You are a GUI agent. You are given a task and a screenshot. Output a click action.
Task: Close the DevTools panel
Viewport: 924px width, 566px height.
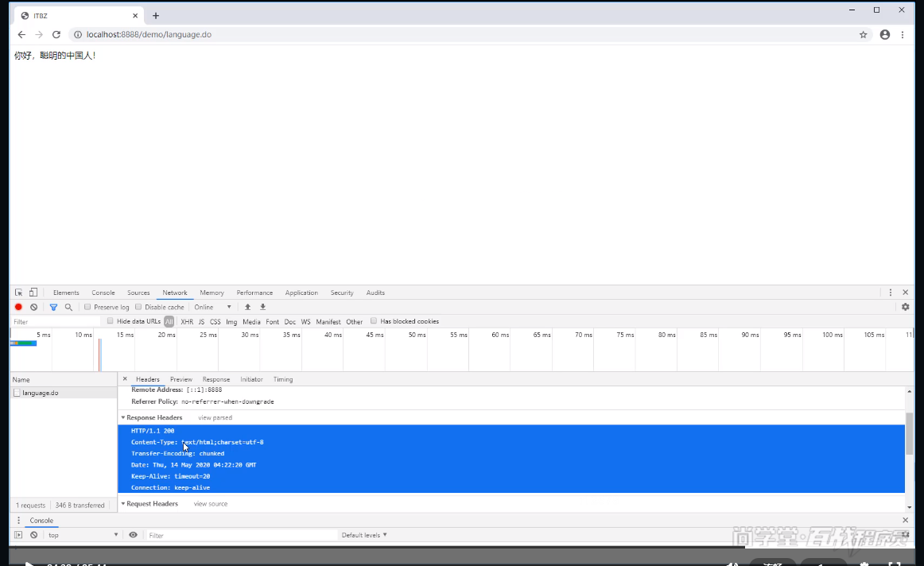click(906, 293)
